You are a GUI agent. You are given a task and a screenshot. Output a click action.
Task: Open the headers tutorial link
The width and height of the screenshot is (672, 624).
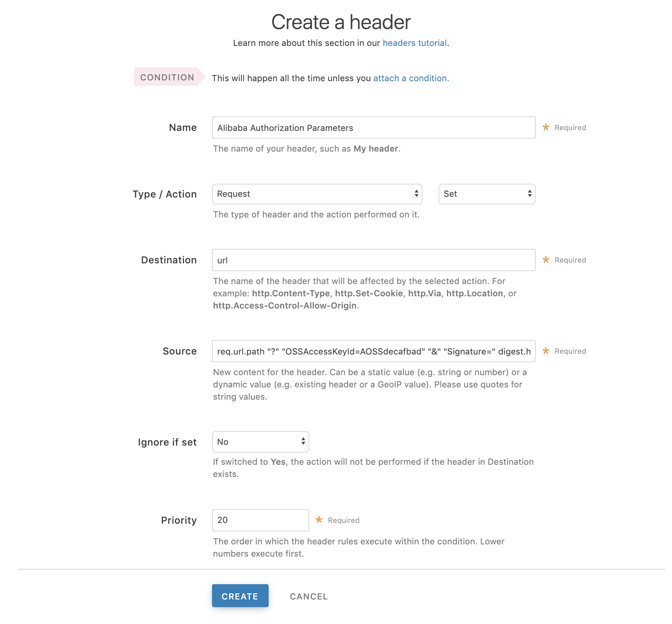coord(415,43)
